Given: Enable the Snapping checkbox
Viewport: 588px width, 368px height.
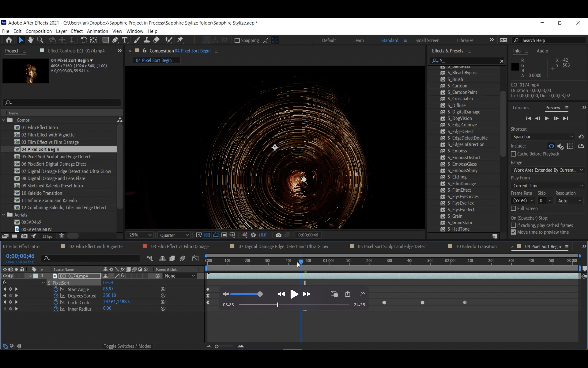Looking at the screenshot, I should click(237, 40).
